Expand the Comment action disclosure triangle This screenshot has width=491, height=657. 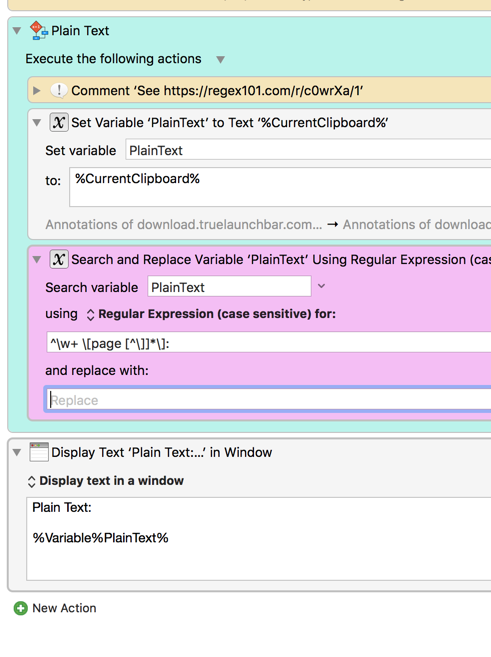click(x=36, y=91)
